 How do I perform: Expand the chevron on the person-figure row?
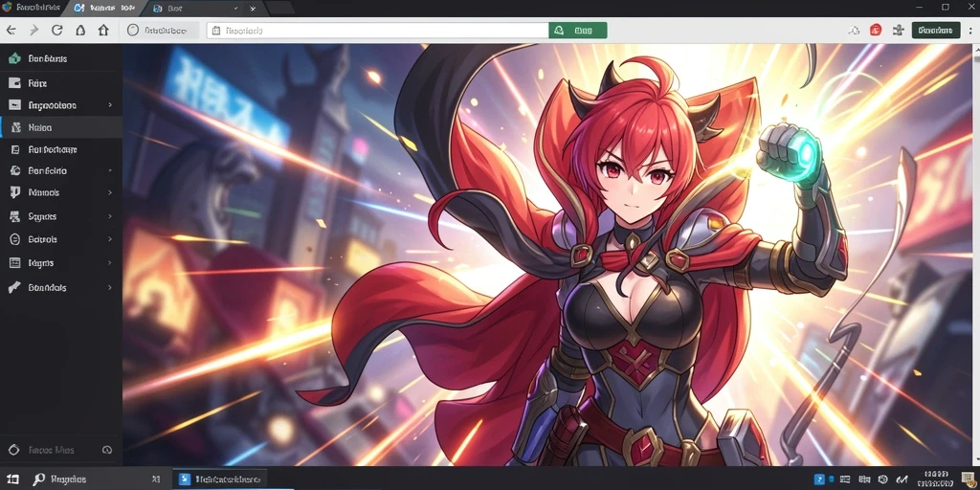point(110,216)
